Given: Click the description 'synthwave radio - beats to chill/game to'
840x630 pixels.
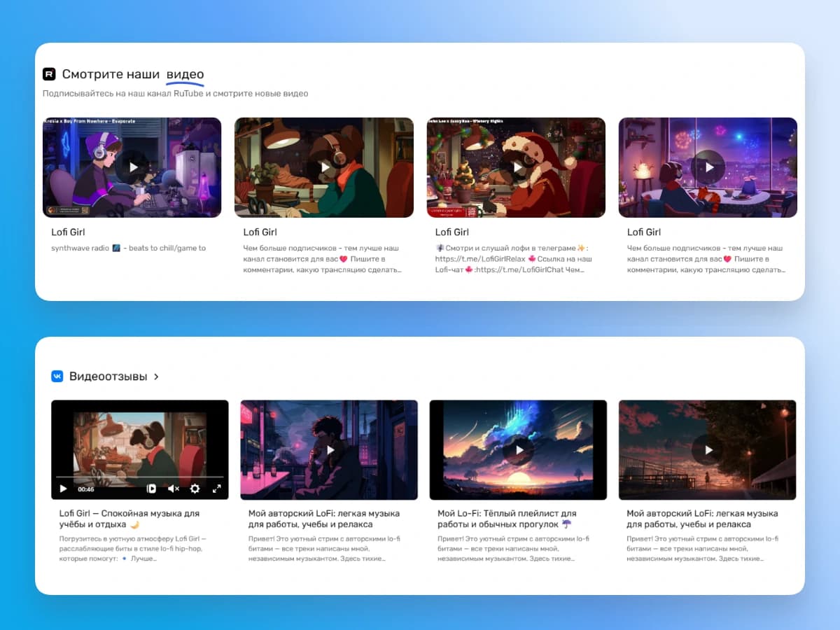Looking at the screenshot, I should (129, 248).
